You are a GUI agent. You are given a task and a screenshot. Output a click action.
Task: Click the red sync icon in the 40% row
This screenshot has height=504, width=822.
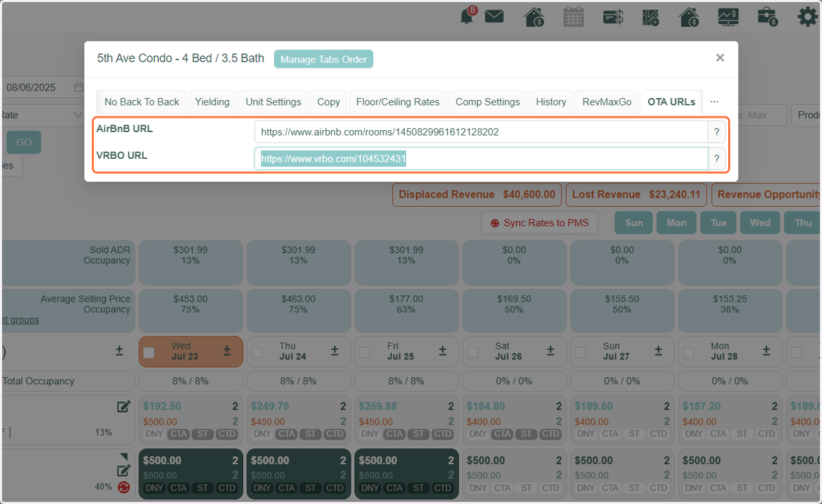click(x=124, y=488)
